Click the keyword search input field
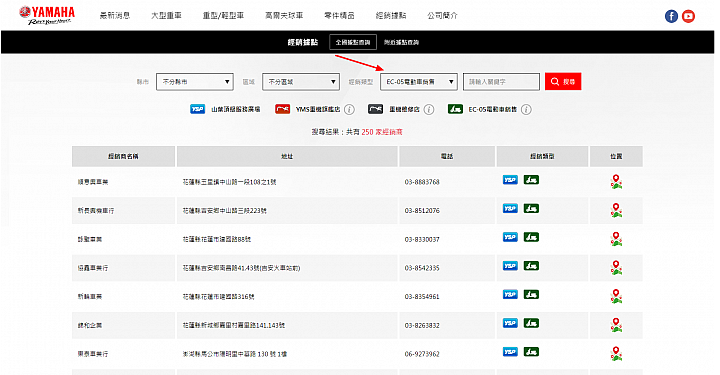The width and height of the screenshot is (720, 375). point(501,82)
